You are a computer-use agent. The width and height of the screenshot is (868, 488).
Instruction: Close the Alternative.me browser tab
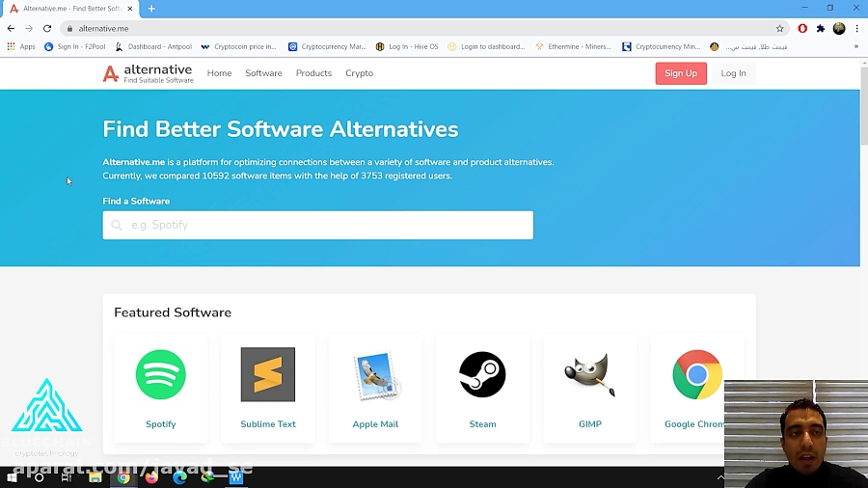pos(129,9)
